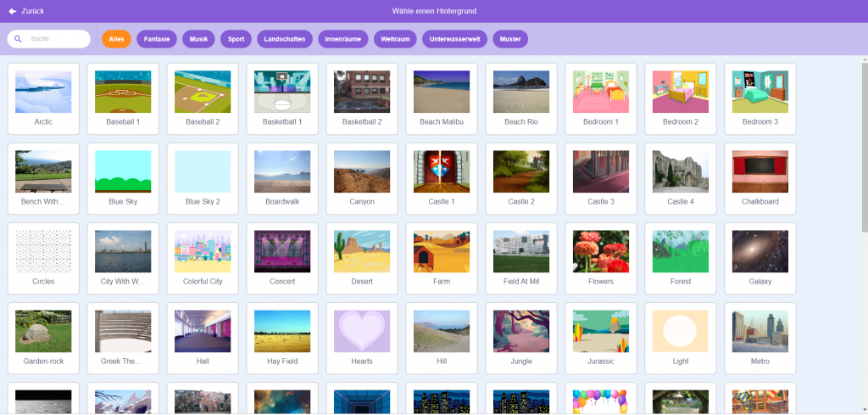
Task: Pick the Circles pattern backdrop
Action: pos(43,258)
